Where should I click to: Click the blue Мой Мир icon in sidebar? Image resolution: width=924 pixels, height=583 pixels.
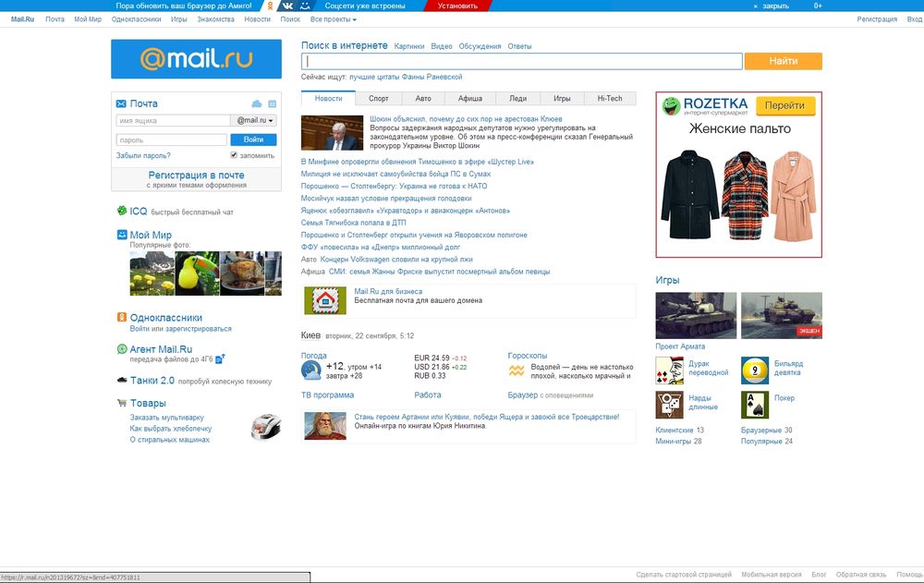[122, 235]
